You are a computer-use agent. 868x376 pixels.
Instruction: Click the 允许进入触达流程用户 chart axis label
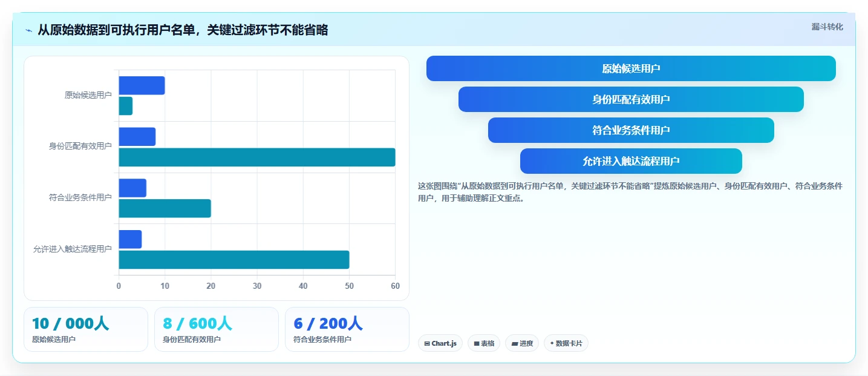73,249
